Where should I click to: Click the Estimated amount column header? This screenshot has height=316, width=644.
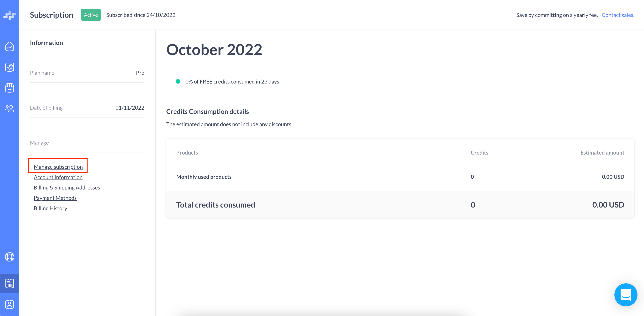coord(602,152)
